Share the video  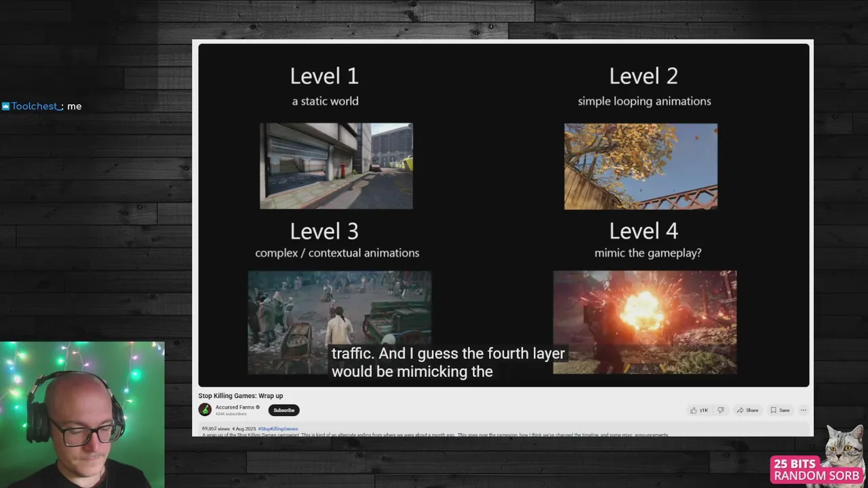[x=747, y=410]
